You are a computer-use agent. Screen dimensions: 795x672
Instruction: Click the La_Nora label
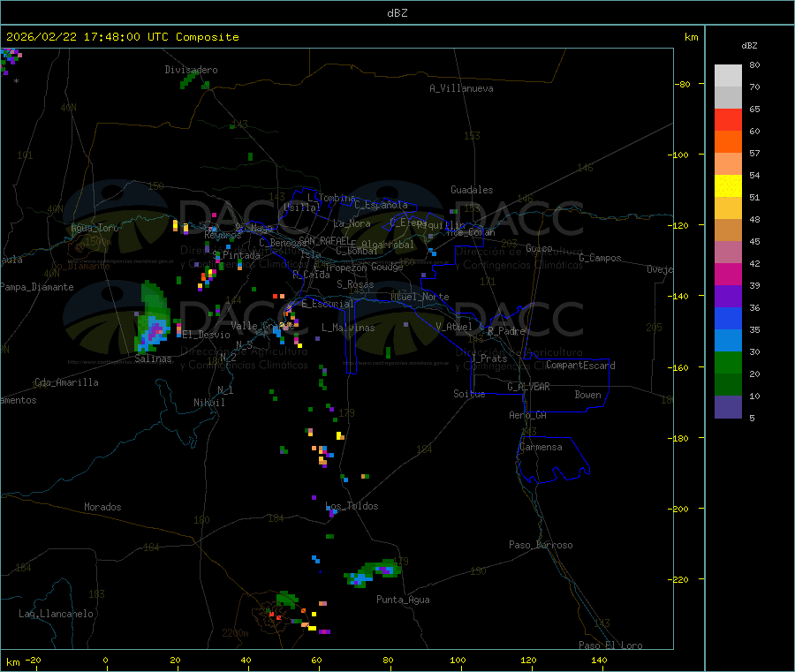[352, 223]
